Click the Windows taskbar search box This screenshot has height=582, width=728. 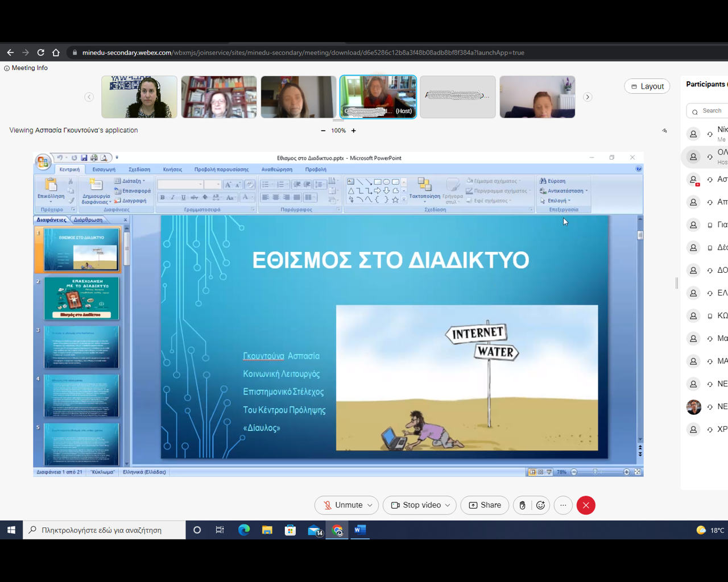[x=105, y=530]
